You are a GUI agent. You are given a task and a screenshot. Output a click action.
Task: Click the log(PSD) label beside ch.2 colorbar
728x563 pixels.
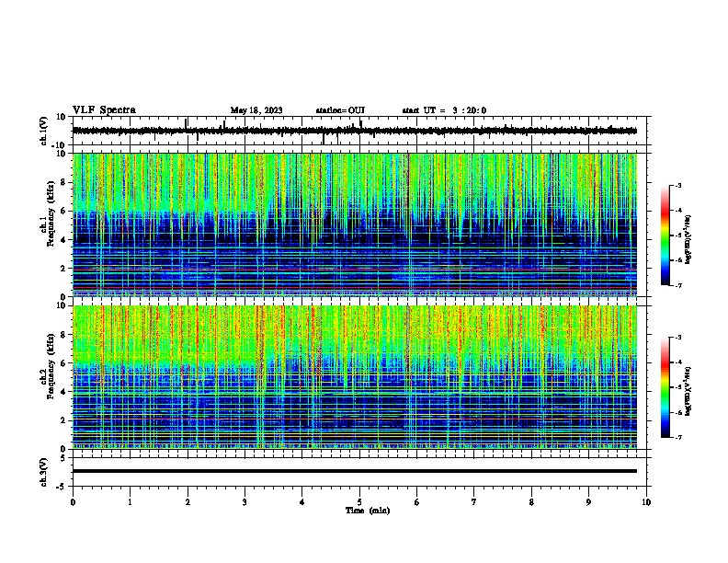tap(688, 391)
